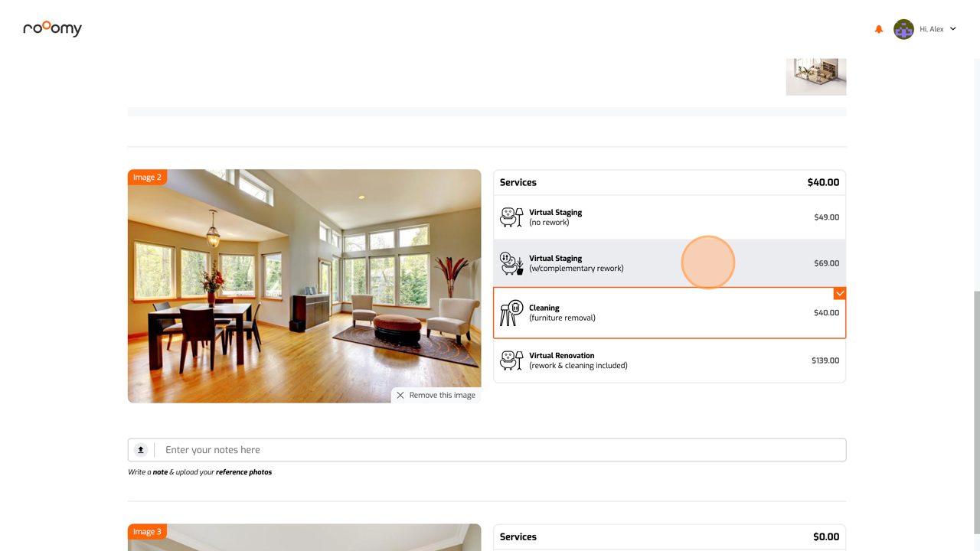The image size is (980, 551).
Task: Click the $49.00 price
Action: 826,217
